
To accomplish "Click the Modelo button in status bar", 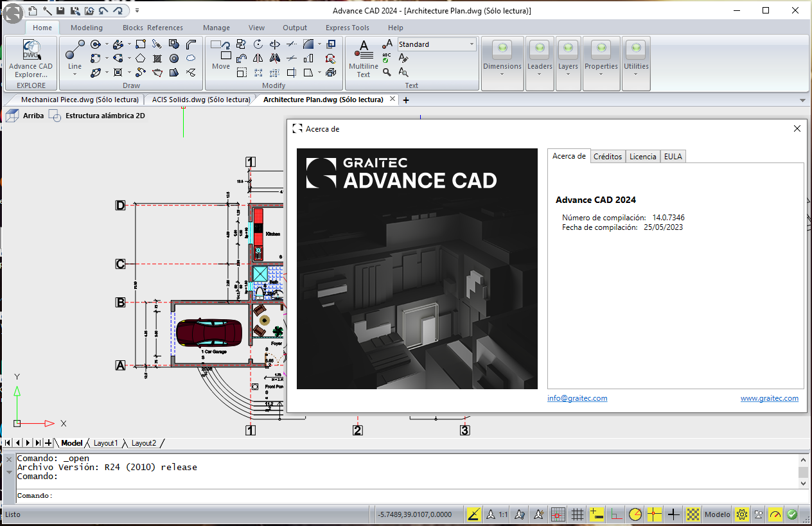I will click(718, 514).
